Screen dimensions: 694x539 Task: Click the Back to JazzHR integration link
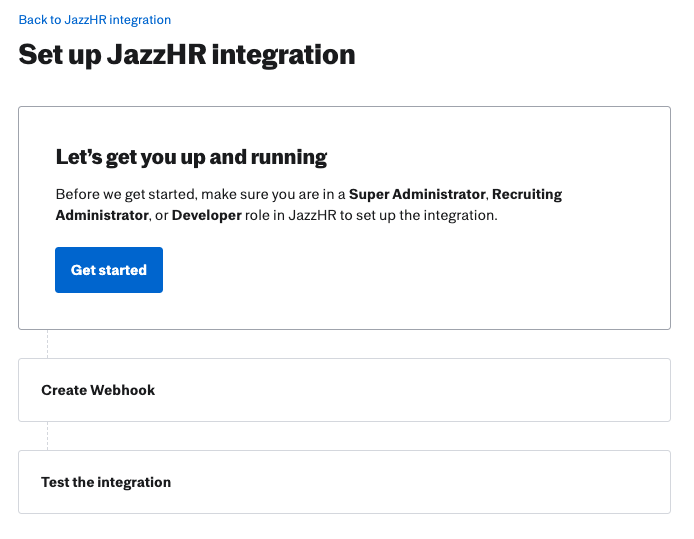point(95,20)
